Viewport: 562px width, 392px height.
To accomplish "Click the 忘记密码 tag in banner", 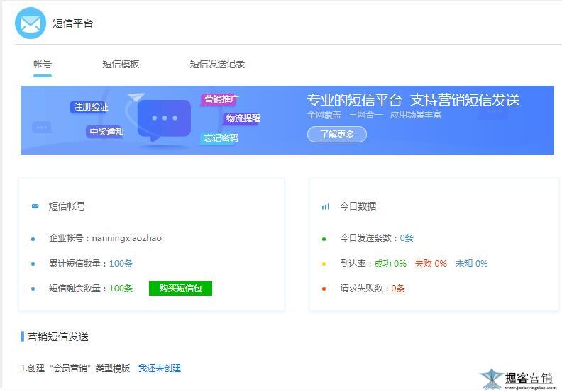I will pyautogui.click(x=221, y=138).
